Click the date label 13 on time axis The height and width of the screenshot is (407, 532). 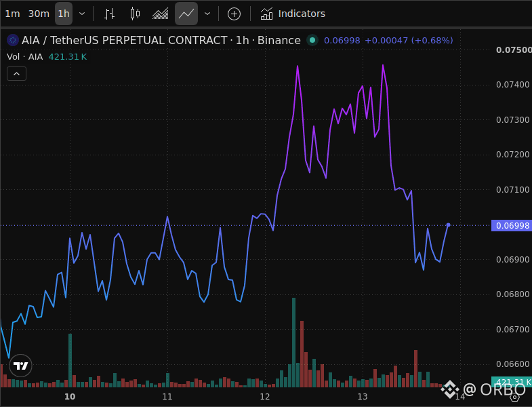pyautogui.click(x=363, y=396)
